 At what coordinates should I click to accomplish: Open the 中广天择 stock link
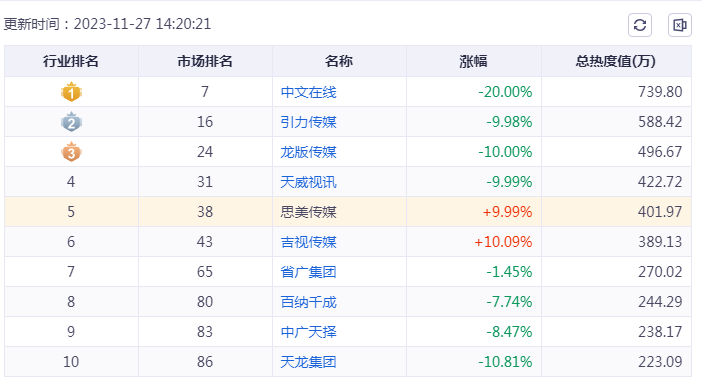click(x=308, y=332)
